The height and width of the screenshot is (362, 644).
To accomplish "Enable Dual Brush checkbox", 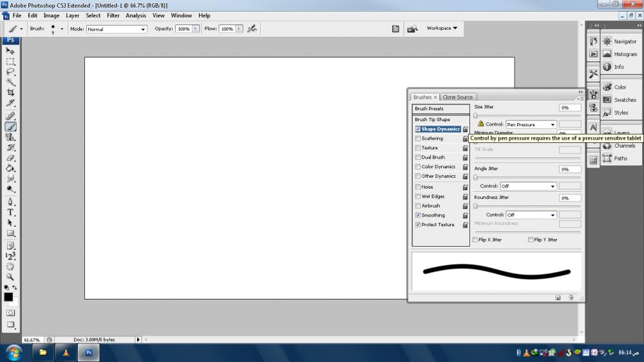I will click(x=418, y=157).
